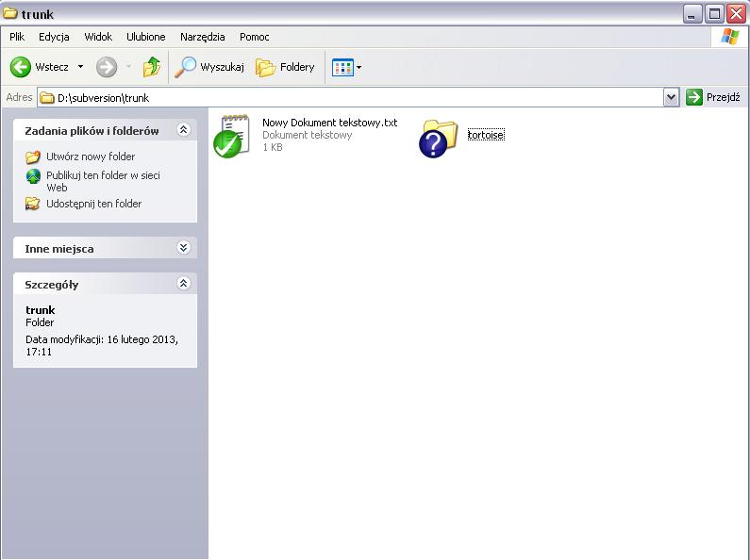Click the trunk folder icon in title bar
The width and height of the screenshot is (750, 560).
[10, 13]
